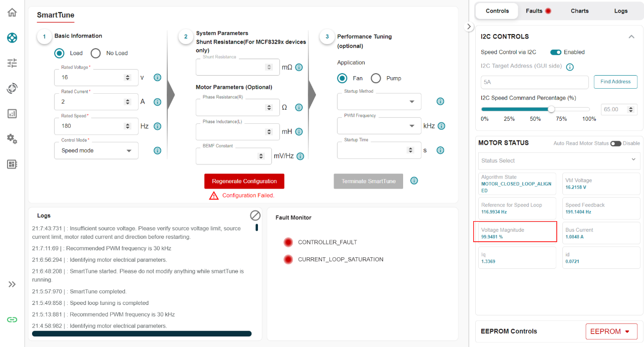Click the Shunt Resistance input field
Image resolution: width=644 pixels, height=347 pixels.
[x=238, y=67]
